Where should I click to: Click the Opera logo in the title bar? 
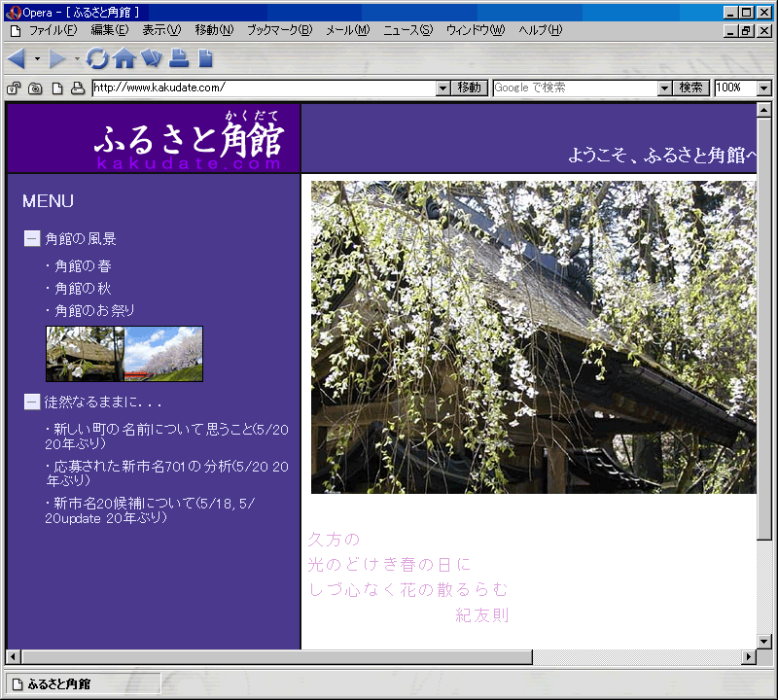pyautogui.click(x=14, y=12)
